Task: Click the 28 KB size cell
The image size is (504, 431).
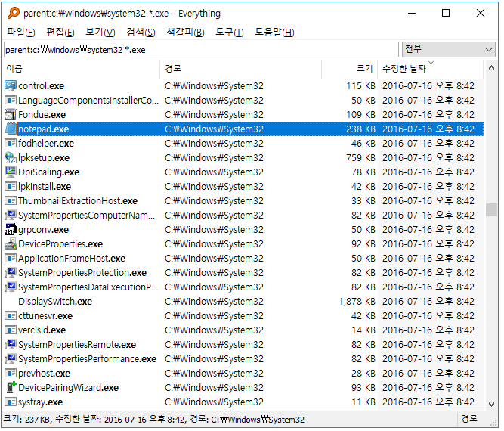Action: coord(363,374)
